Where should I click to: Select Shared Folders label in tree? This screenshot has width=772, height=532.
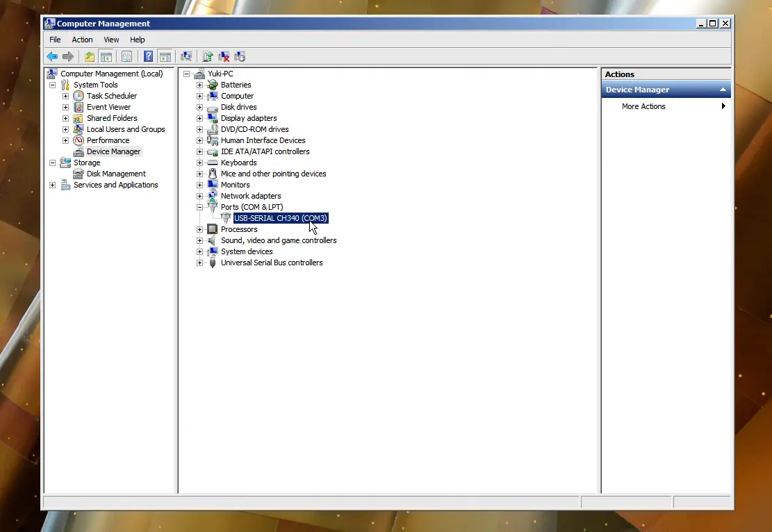112,118
